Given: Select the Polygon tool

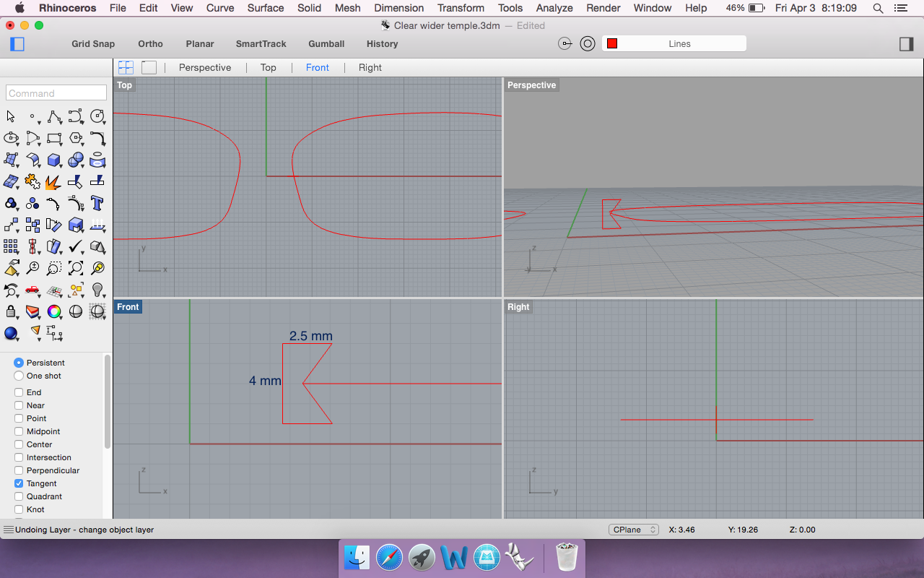Looking at the screenshot, I should (76, 138).
